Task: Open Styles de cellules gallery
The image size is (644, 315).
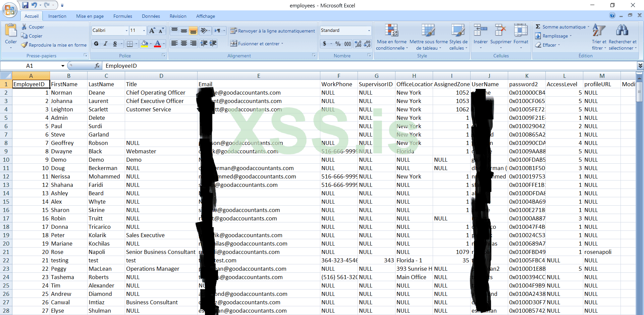Action: tap(458, 37)
